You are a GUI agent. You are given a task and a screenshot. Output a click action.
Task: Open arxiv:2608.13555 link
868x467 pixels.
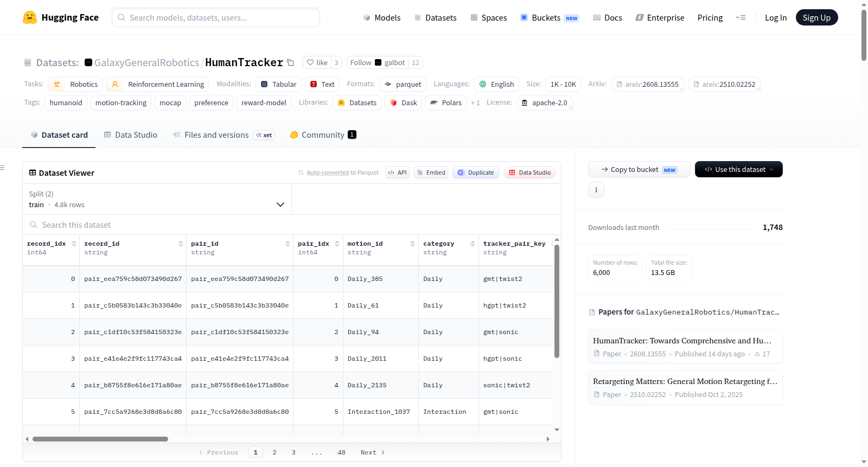(647, 84)
